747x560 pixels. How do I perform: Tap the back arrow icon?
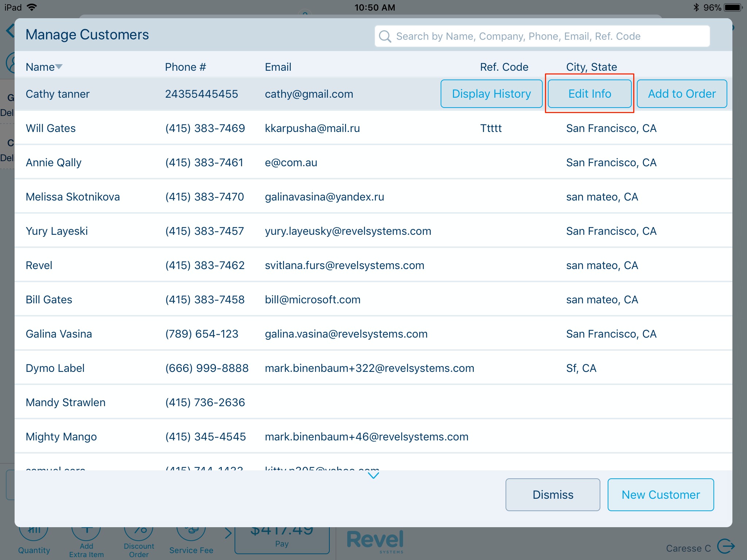point(10,31)
